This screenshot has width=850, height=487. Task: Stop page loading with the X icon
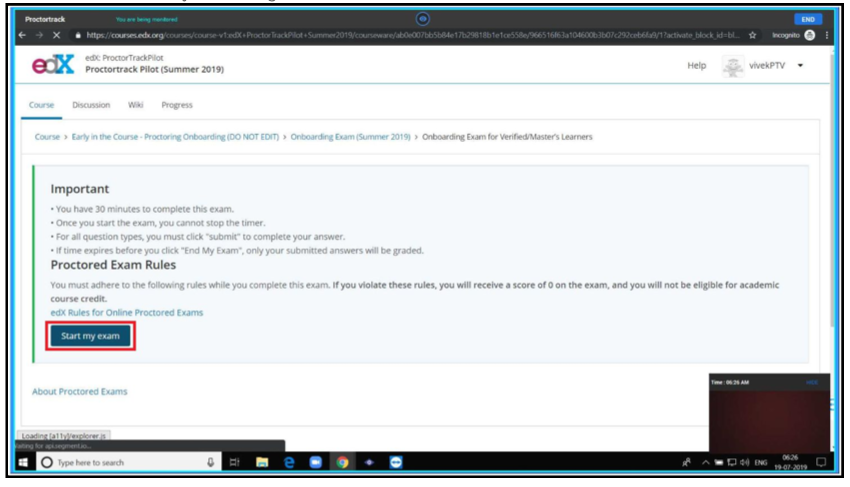pyautogui.click(x=56, y=35)
